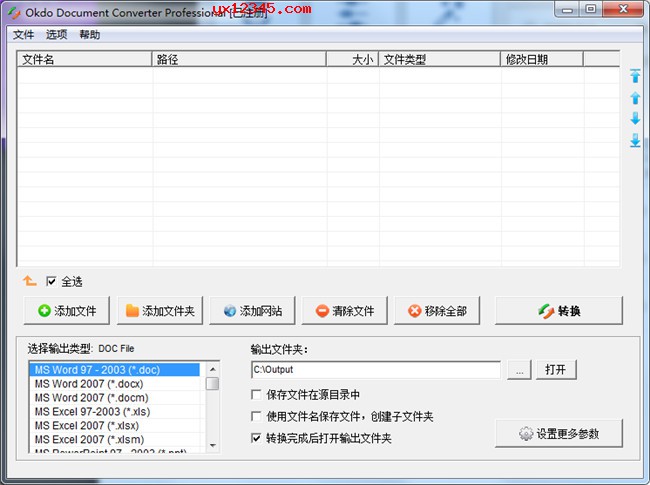Click the move-down arrow icon
650x485 pixels.
coord(634,119)
